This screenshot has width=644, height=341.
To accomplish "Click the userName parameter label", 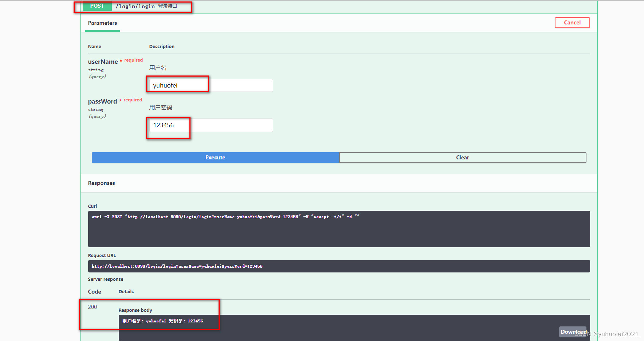I will coord(103,62).
